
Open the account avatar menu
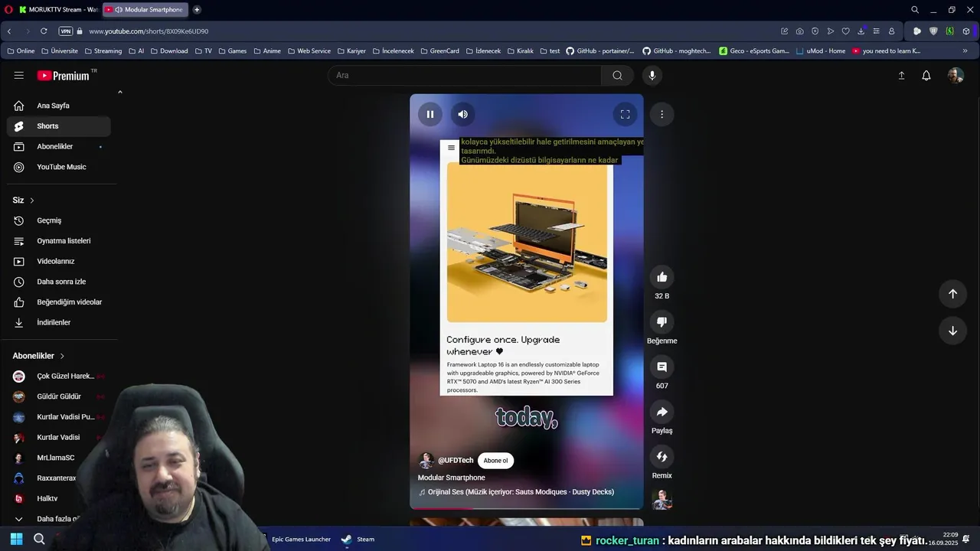coord(955,75)
